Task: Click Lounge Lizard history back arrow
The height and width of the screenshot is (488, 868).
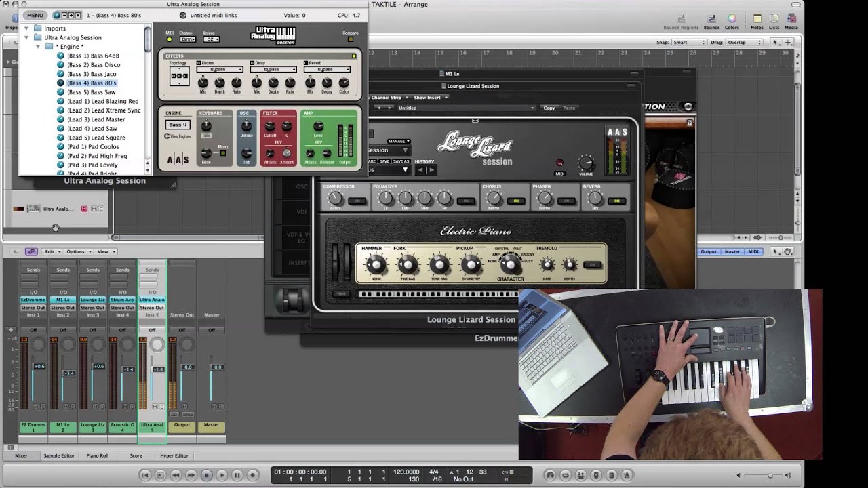Action: click(x=420, y=170)
